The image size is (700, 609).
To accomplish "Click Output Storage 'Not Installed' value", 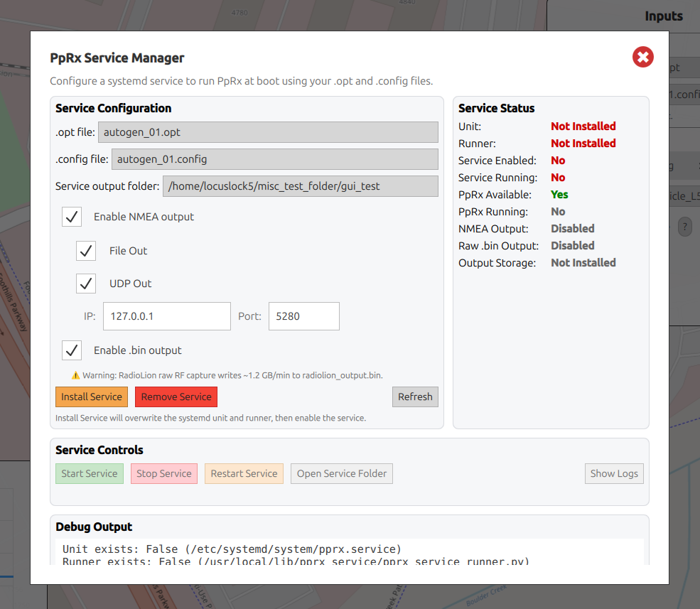I will [x=583, y=263].
